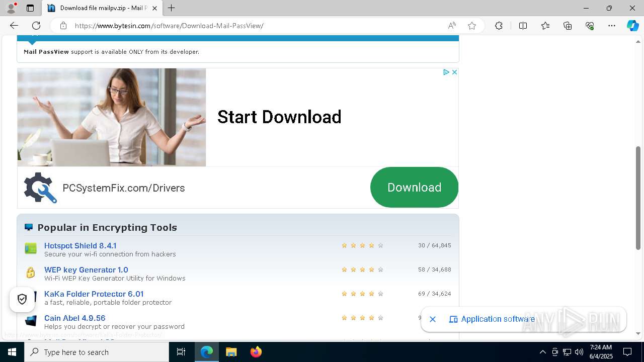Open the AdChoices triangle icon

(446, 72)
